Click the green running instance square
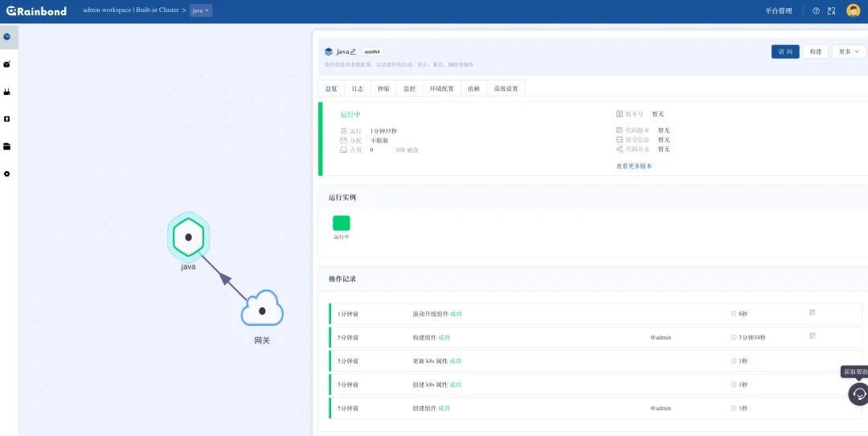This screenshot has width=868, height=436. pyautogui.click(x=342, y=224)
